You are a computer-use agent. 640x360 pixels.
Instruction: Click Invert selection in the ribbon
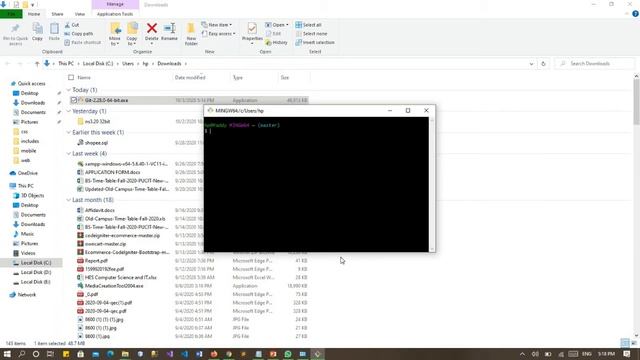(x=315, y=42)
